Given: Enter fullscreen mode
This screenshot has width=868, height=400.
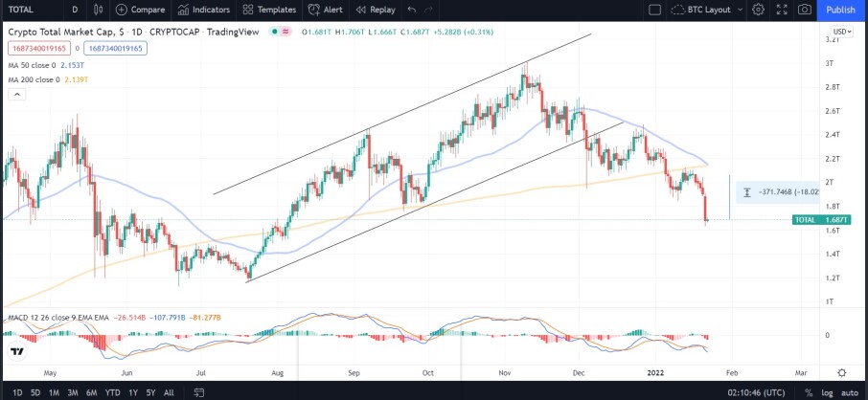Looking at the screenshot, I should [x=782, y=10].
